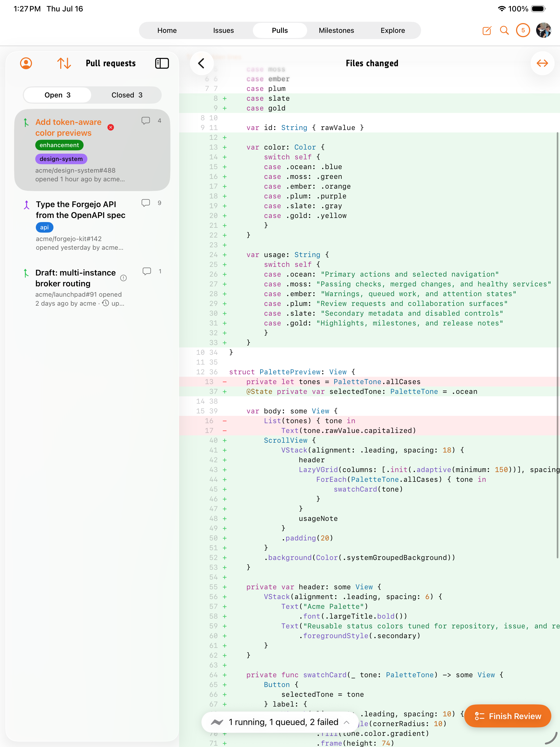Tap the Files changed header title

372,63
